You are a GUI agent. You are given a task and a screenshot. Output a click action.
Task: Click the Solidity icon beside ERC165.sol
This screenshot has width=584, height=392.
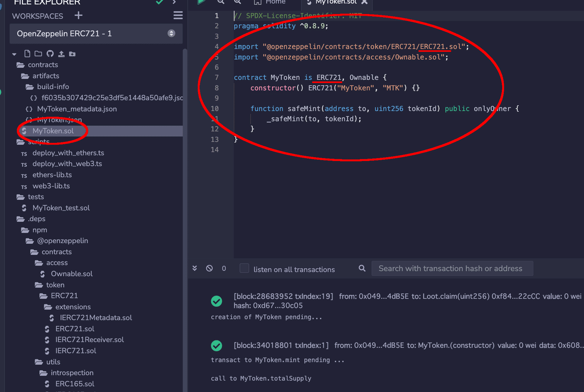[x=47, y=384]
